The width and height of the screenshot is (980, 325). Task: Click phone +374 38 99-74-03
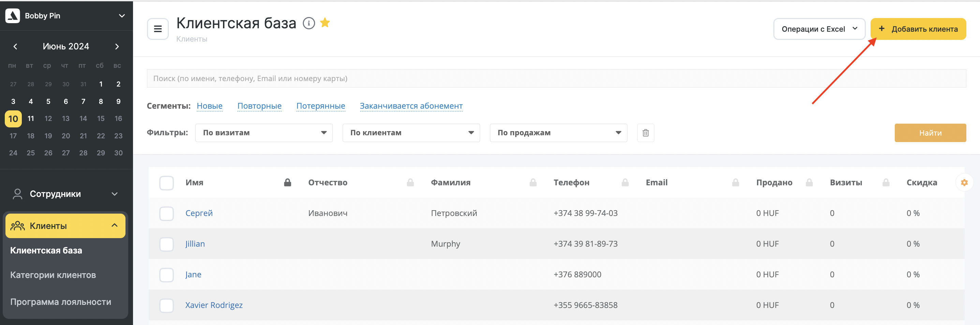point(585,213)
